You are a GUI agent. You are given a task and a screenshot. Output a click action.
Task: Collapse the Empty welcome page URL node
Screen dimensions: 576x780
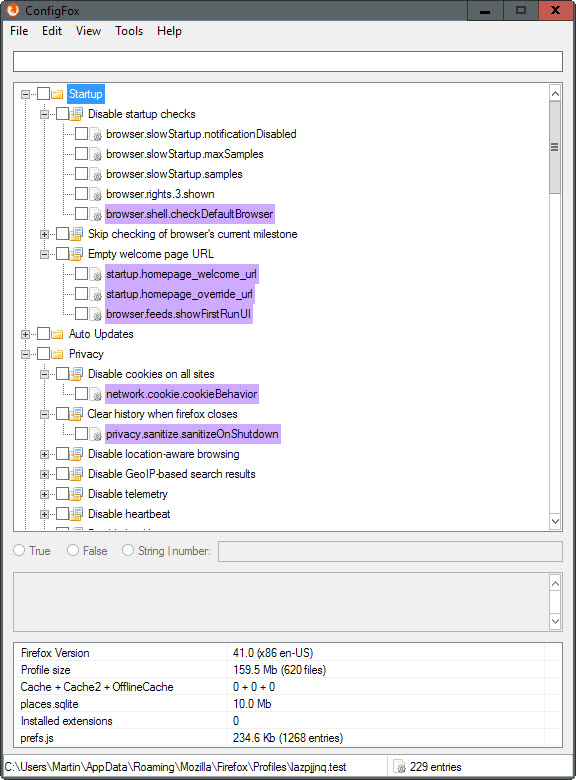[x=44, y=254]
